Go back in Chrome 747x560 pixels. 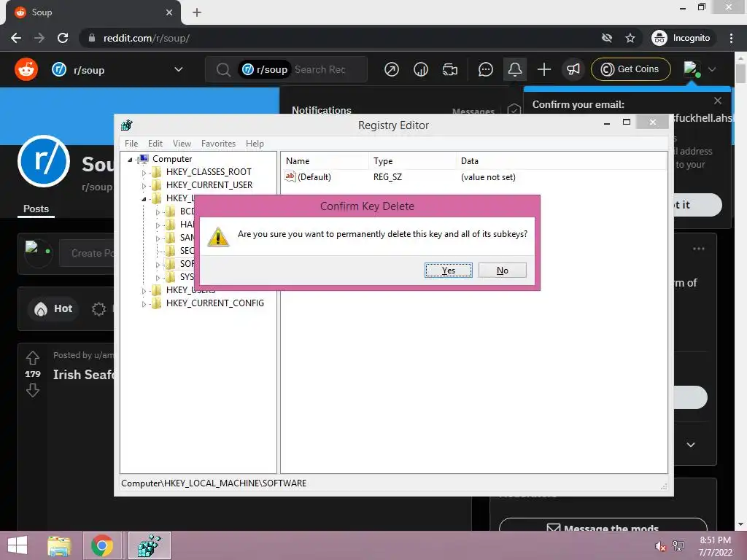[x=16, y=38]
